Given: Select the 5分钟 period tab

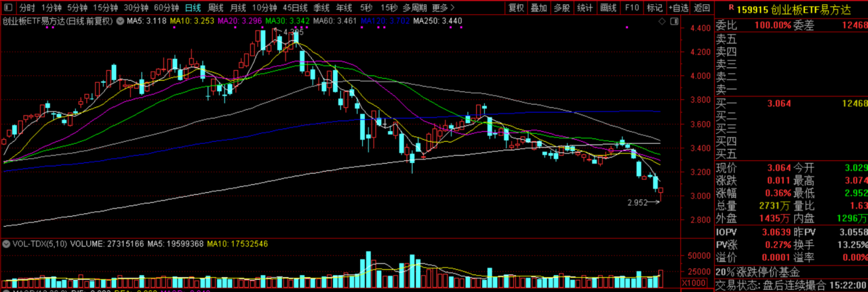Looking at the screenshot, I should [78, 8].
